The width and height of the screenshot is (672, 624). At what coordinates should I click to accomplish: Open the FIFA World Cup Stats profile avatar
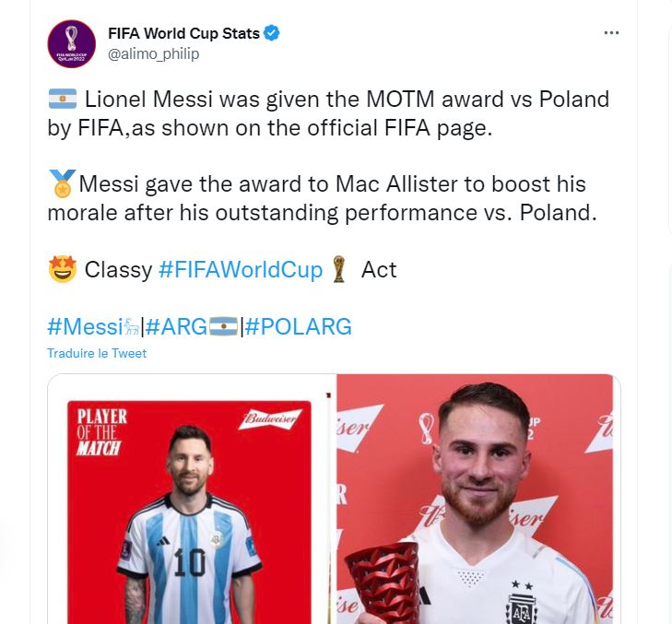coord(72,43)
